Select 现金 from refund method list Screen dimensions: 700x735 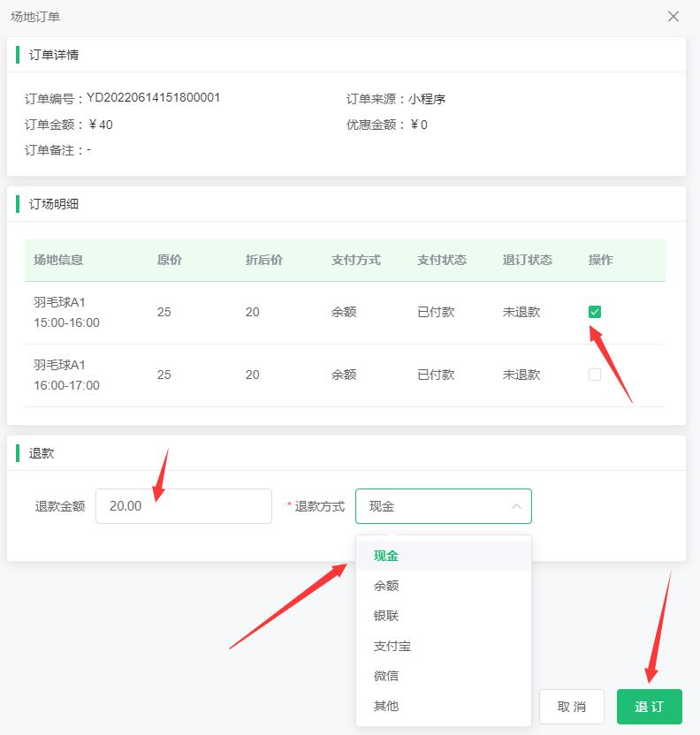[386, 556]
